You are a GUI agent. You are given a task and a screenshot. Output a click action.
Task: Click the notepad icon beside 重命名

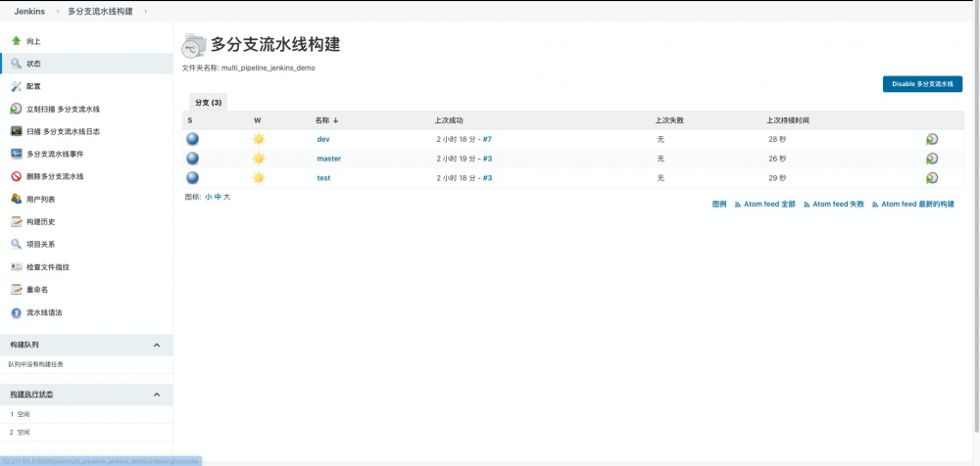pos(17,289)
